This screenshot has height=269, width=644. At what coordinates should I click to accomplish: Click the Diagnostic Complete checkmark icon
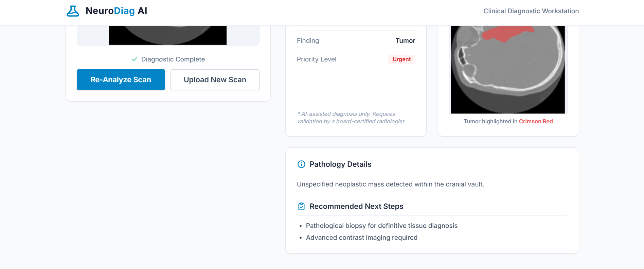click(135, 59)
